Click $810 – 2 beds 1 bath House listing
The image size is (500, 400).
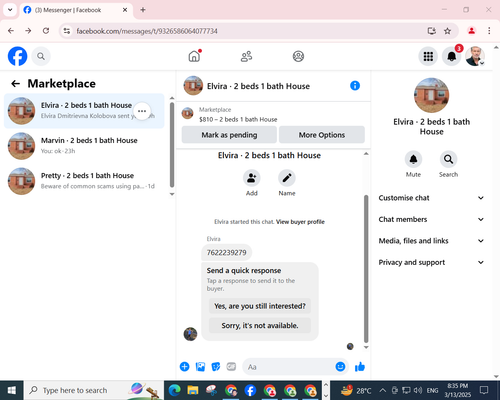[x=238, y=119]
